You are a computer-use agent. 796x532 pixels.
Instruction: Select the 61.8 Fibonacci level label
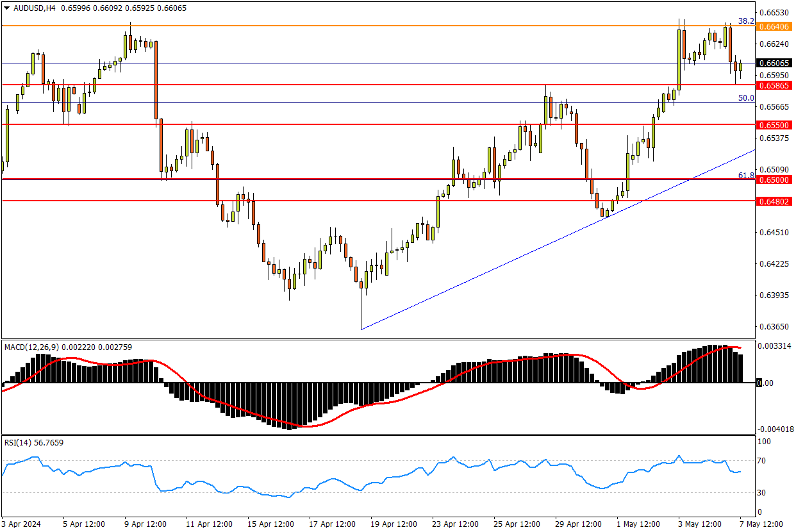[746, 175]
